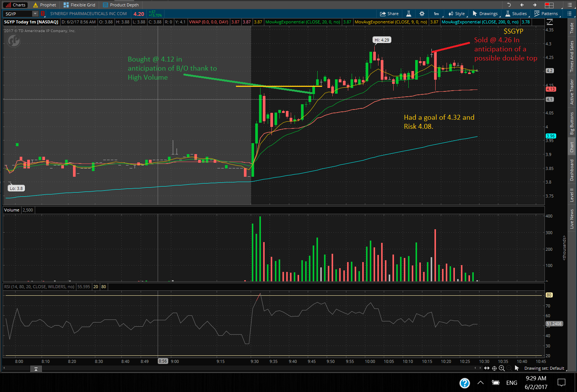Open the Active Trader side tab
Screen dimensions: 577x392
coord(572,92)
